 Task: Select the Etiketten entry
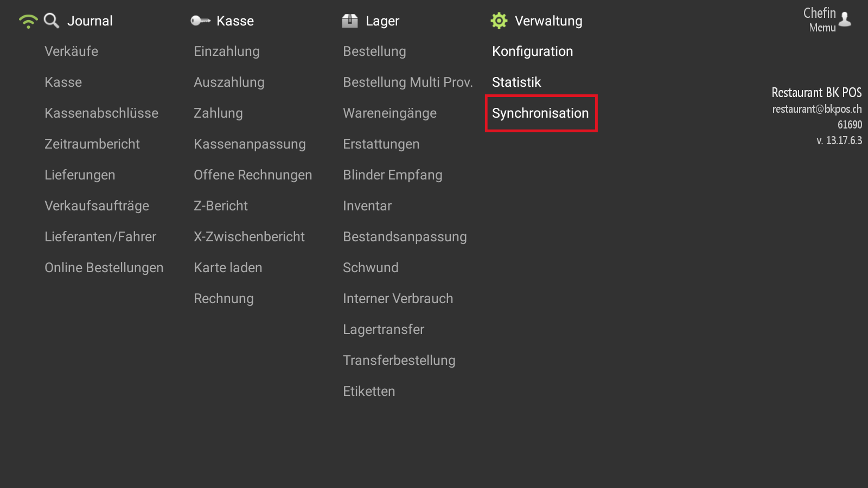tap(369, 391)
